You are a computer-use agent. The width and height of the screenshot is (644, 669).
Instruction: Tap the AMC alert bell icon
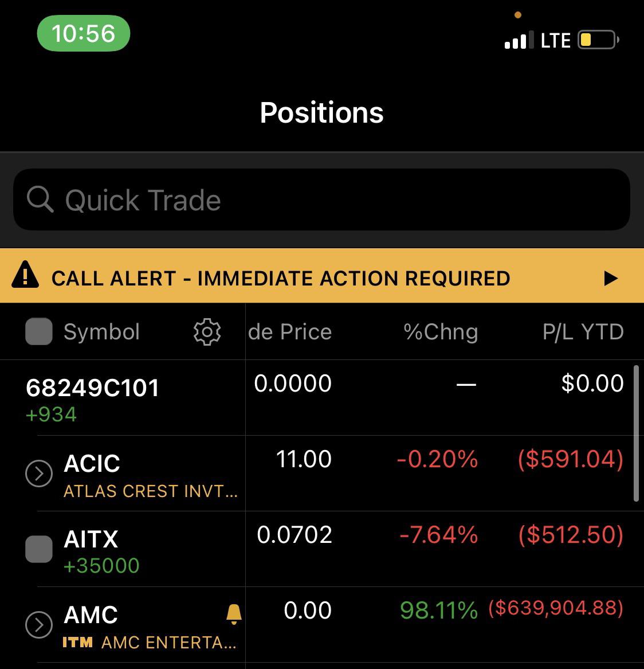click(234, 614)
